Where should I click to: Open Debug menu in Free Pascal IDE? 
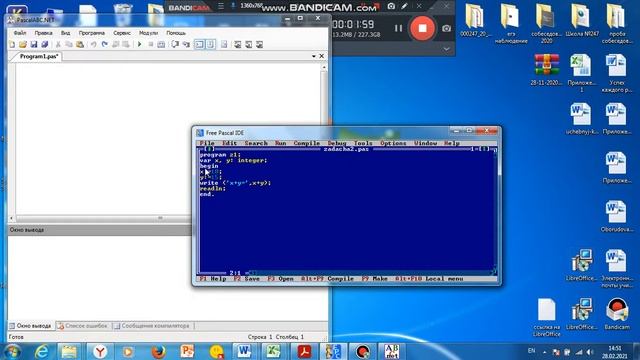(337, 143)
